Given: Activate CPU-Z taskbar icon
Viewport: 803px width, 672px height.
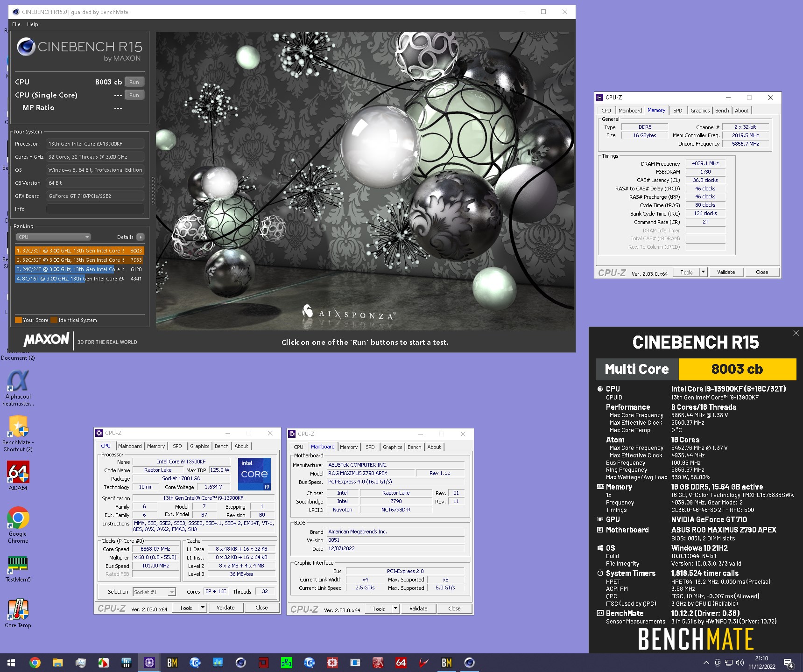Looking at the screenshot, I should 149,663.
